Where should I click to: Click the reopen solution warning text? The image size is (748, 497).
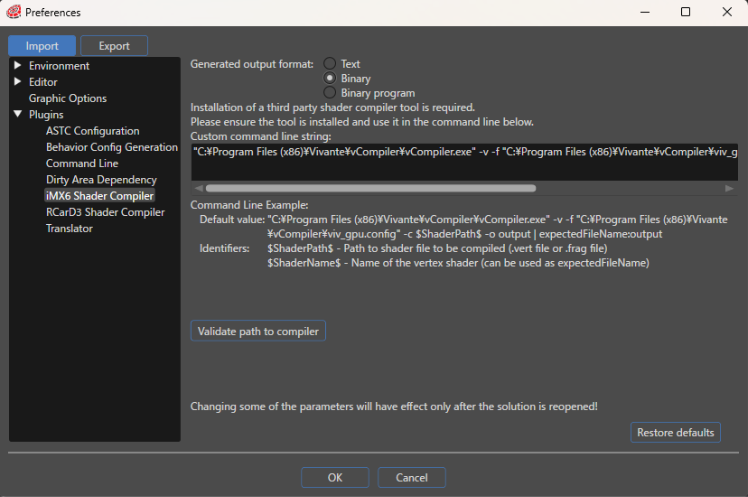[394, 406]
